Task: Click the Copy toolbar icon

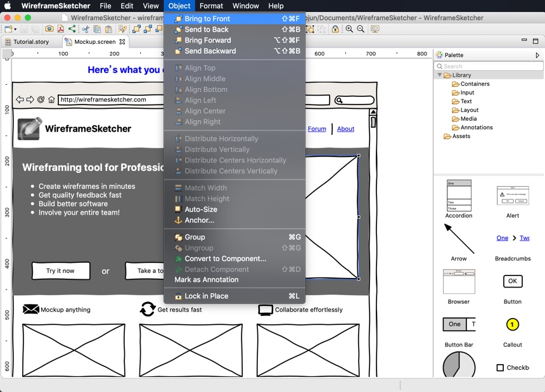Action: point(98,29)
